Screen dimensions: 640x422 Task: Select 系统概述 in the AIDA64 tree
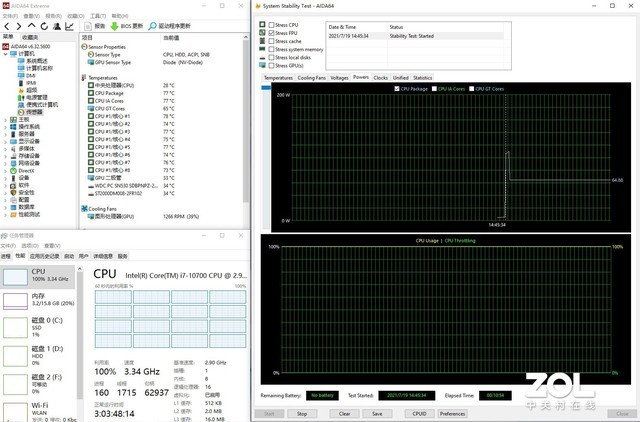click(x=33, y=61)
